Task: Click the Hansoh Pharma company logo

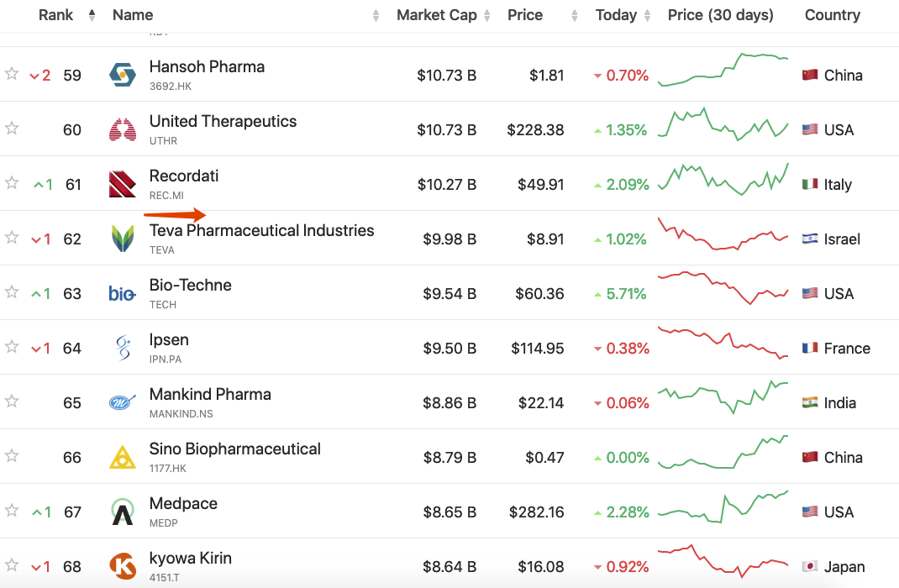Action: 123,75
